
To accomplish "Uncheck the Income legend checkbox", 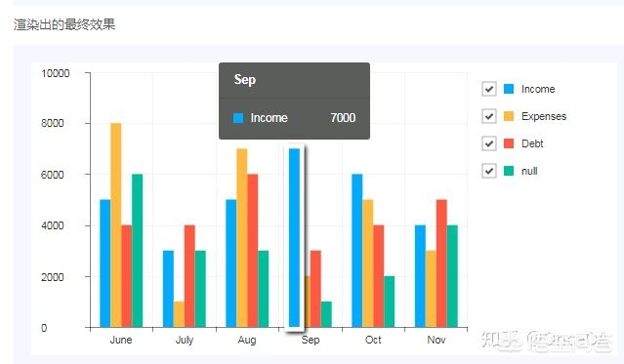I will [x=488, y=89].
